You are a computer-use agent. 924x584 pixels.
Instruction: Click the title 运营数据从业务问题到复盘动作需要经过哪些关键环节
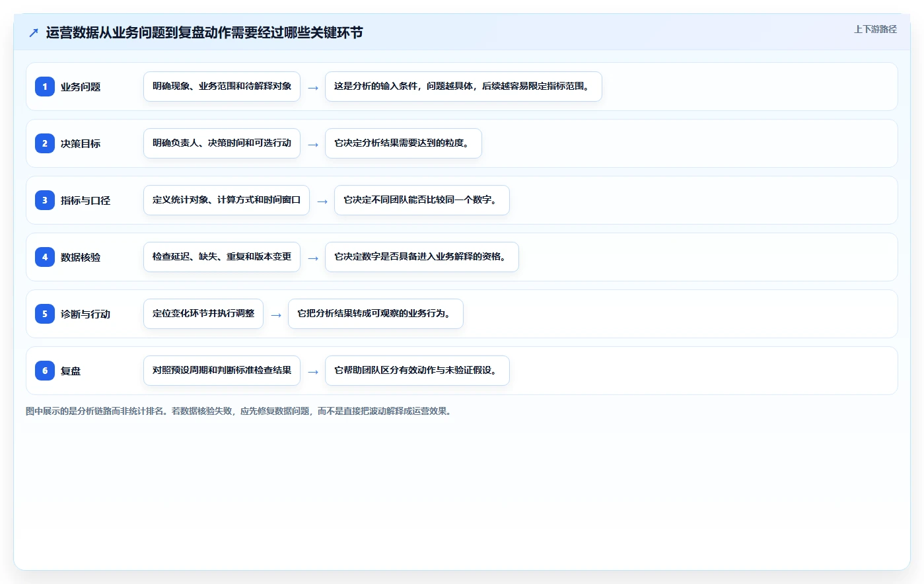tap(204, 33)
